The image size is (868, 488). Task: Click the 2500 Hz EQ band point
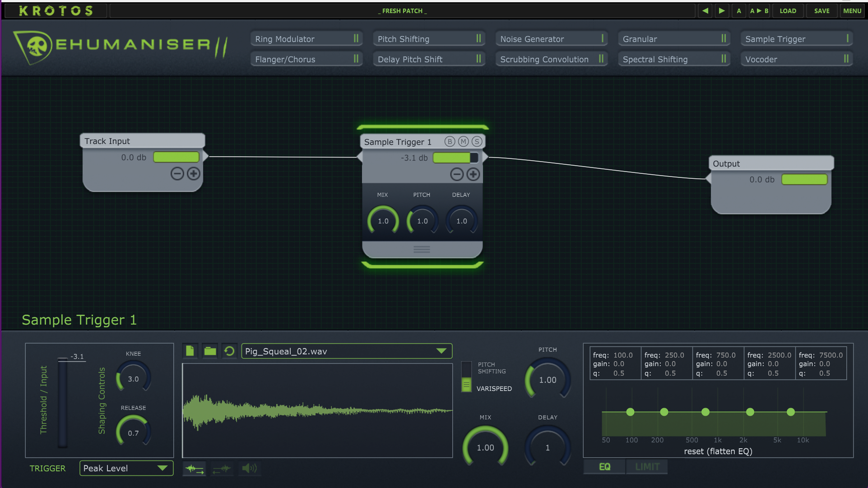point(750,412)
